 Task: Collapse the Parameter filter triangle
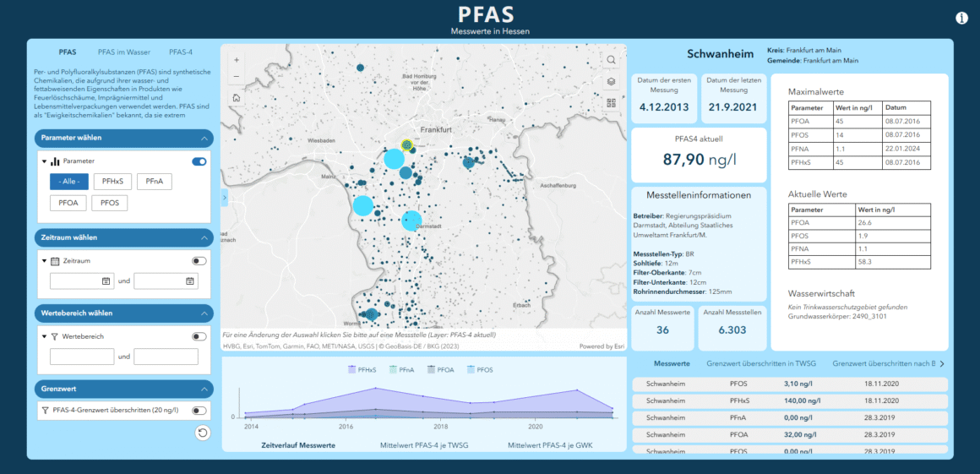[45, 161]
